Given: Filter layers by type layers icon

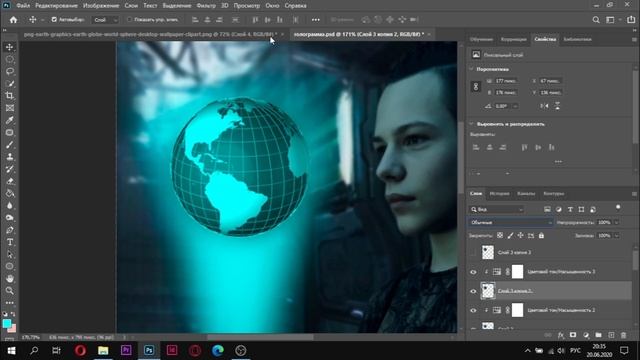Looking at the screenshot, I should (570, 209).
